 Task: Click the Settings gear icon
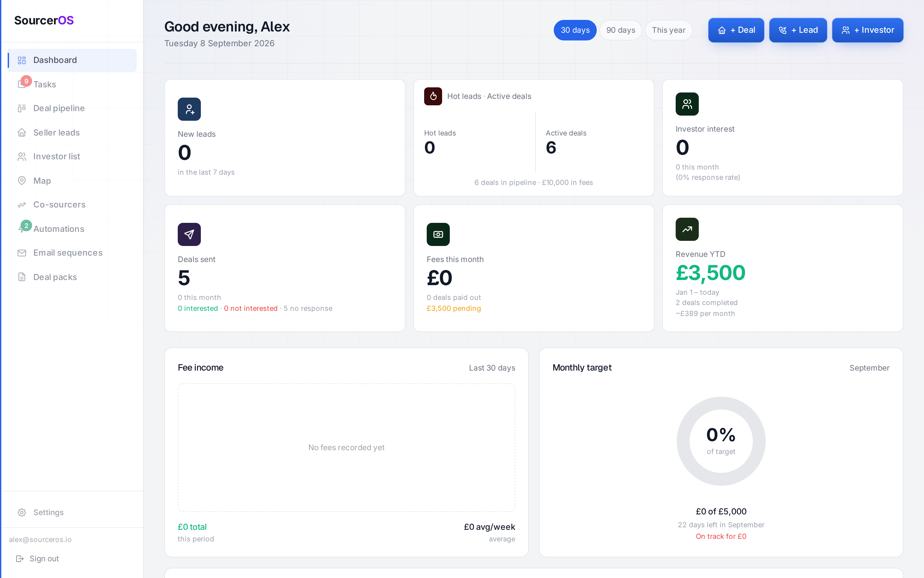click(x=22, y=512)
